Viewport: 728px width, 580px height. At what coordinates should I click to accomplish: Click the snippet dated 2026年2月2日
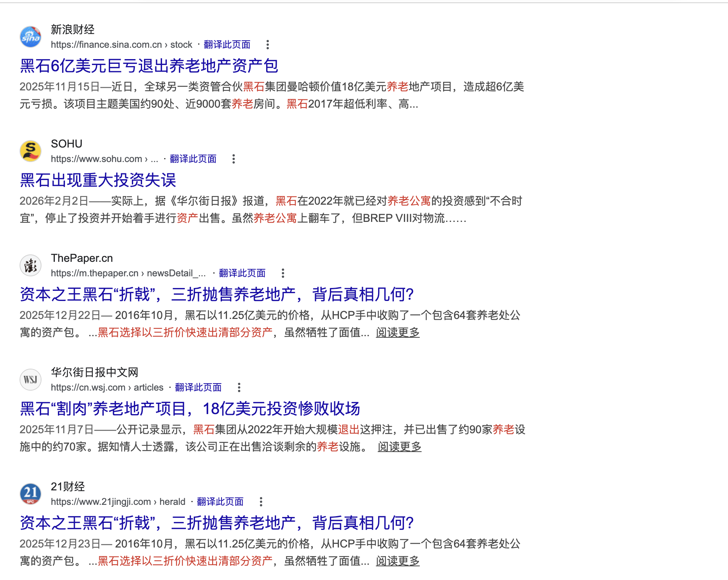click(x=271, y=209)
